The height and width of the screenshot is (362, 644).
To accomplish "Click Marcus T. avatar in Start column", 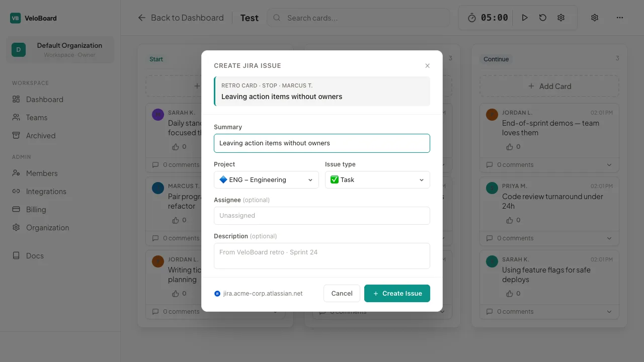I will [158, 188].
